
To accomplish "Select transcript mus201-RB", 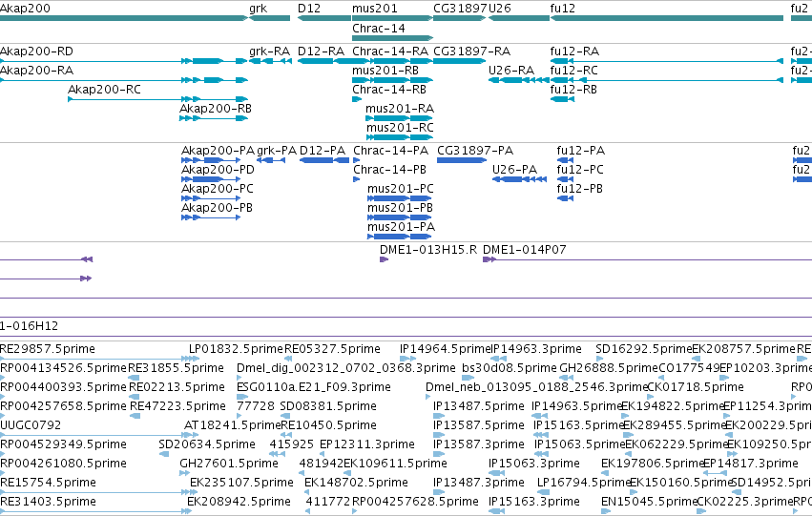I will point(385,71).
